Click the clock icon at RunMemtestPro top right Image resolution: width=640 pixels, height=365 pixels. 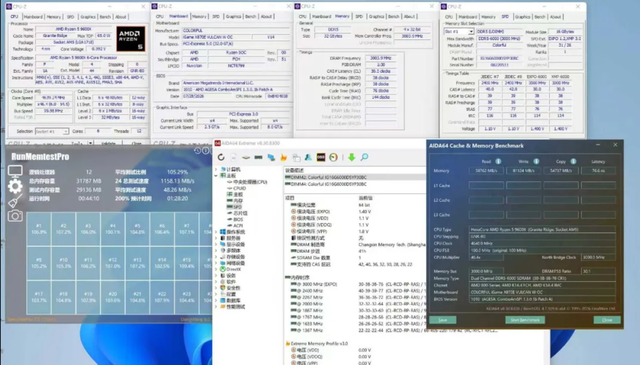point(198,151)
